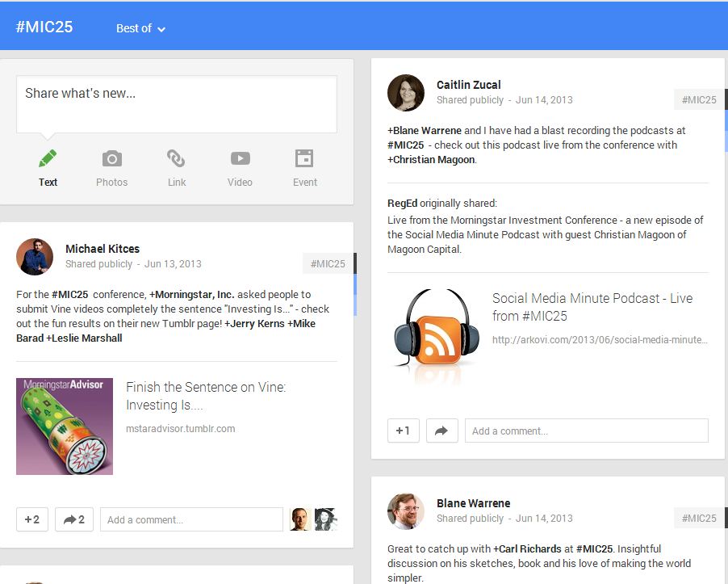728x584 pixels.
Task: Click the +2 plus-one button on Michael's post
Action: coord(32,519)
